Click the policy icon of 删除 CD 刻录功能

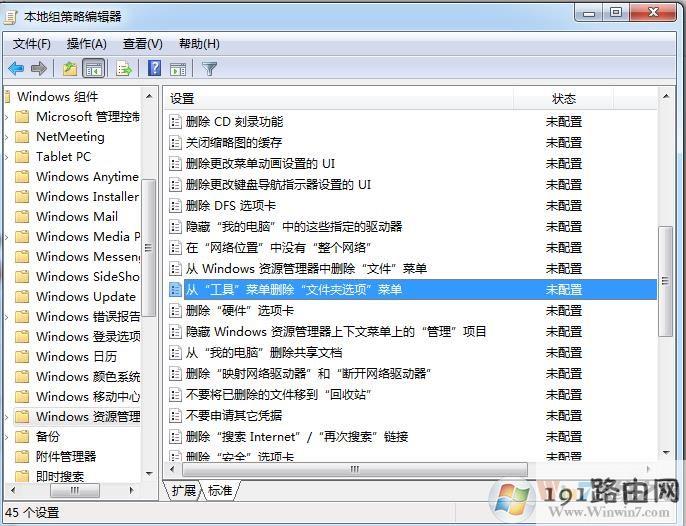[x=175, y=122]
